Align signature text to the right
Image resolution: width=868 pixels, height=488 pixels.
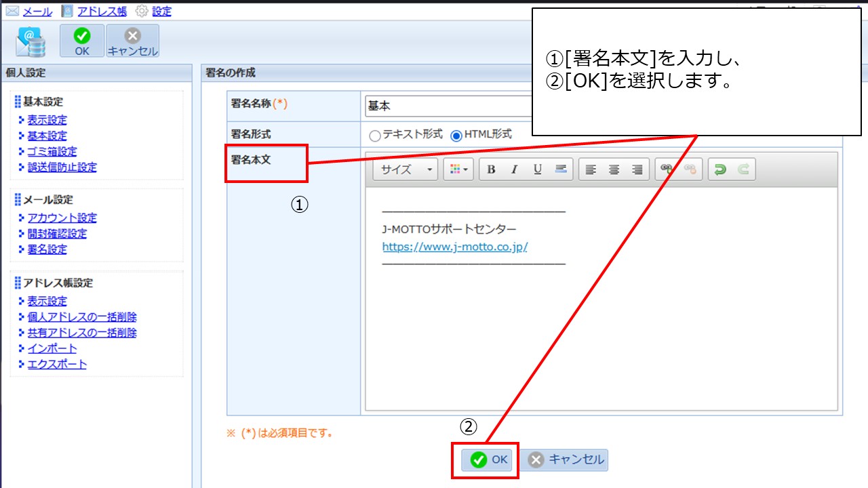(x=637, y=169)
